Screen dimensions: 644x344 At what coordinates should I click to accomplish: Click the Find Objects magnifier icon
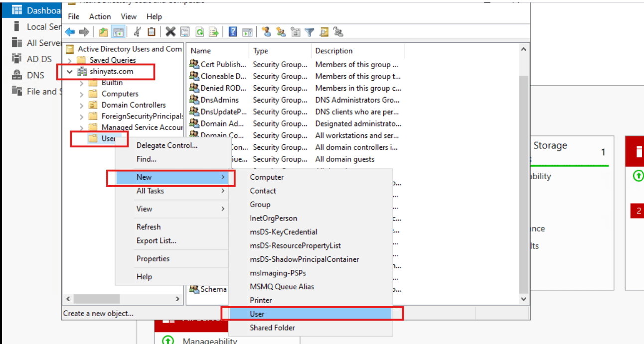pyautogui.click(x=324, y=32)
